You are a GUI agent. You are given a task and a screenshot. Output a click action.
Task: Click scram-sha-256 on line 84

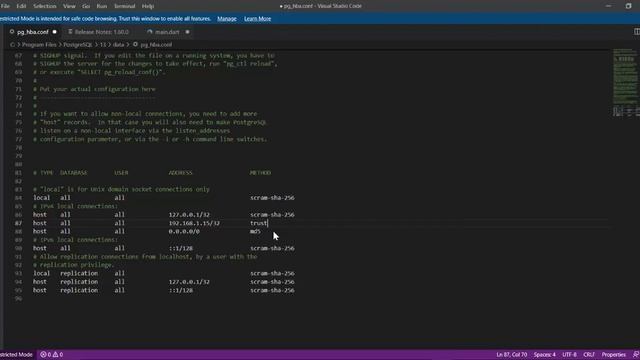click(x=272, y=198)
